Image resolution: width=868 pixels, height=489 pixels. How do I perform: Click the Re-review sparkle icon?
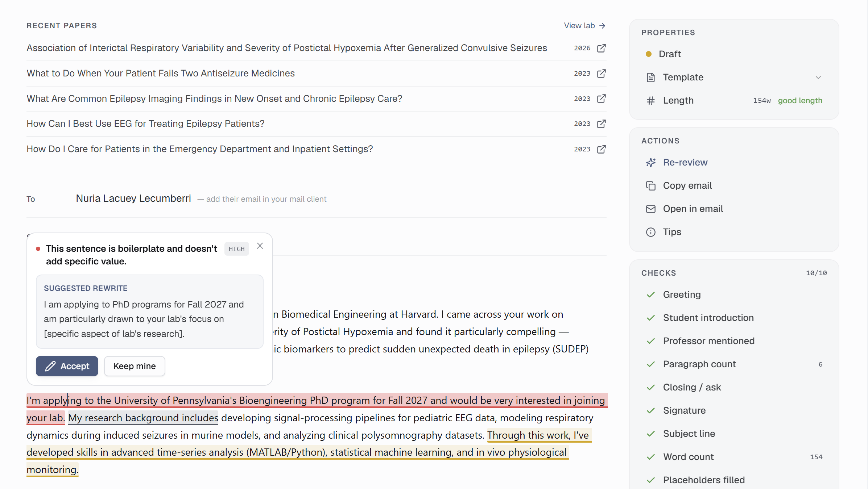point(651,163)
